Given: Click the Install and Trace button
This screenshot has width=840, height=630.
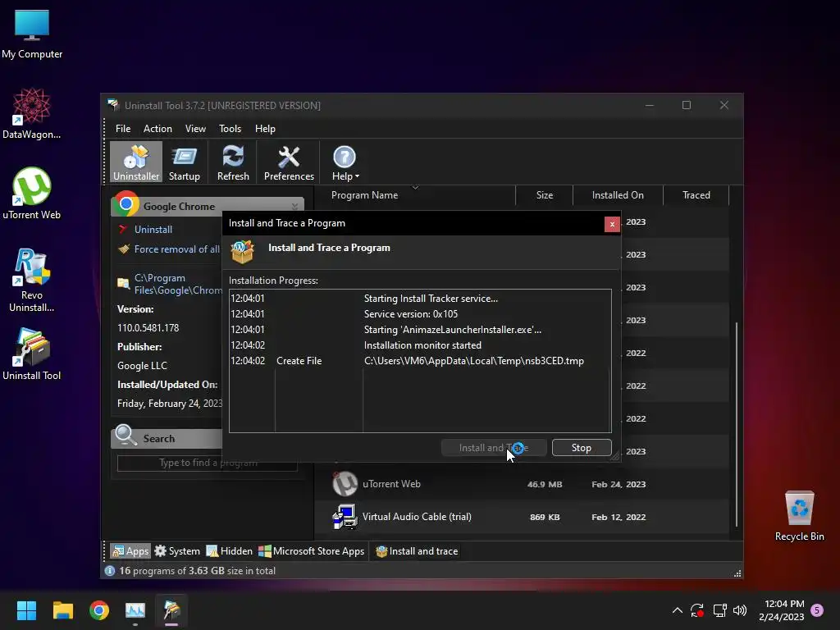Looking at the screenshot, I should coord(493,448).
